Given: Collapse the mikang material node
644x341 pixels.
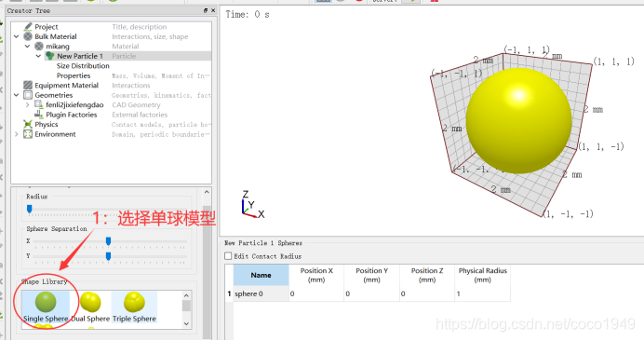Looking at the screenshot, I should tap(28, 47).
